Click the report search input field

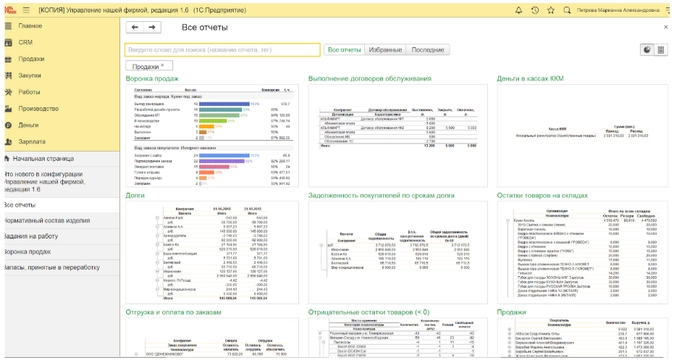pyautogui.click(x=222, y=50)
